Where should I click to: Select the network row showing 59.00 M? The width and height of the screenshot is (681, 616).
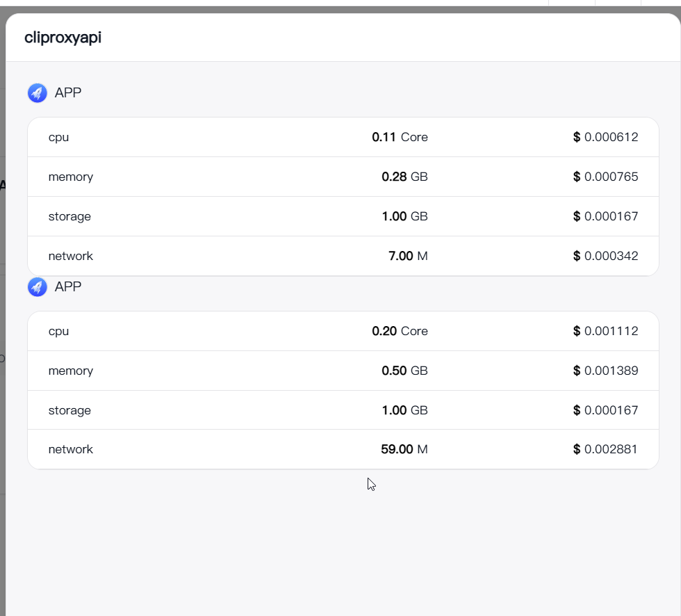(x=343, y=449)
